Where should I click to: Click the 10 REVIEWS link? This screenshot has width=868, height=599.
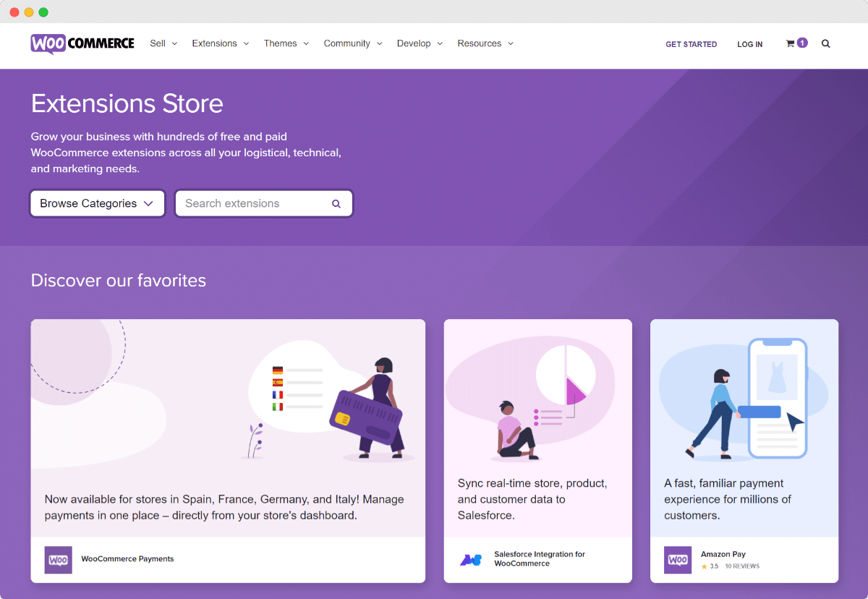(x=742, y=566)
